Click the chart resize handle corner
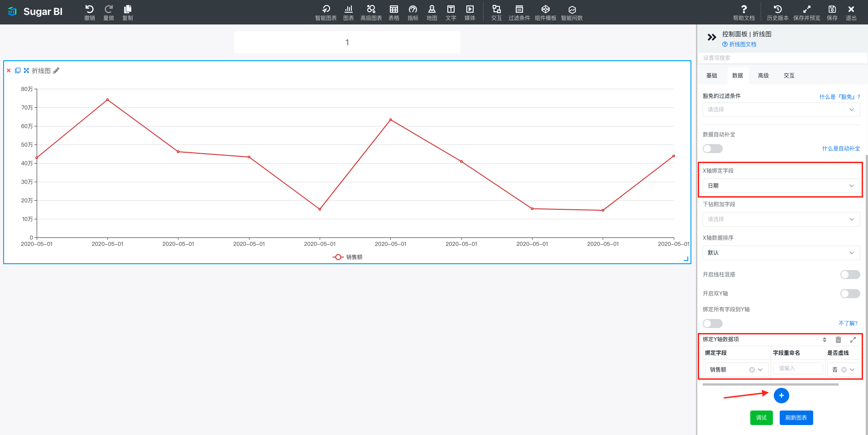868x435 pixels. pyautogui.click(x=686, y=259)
